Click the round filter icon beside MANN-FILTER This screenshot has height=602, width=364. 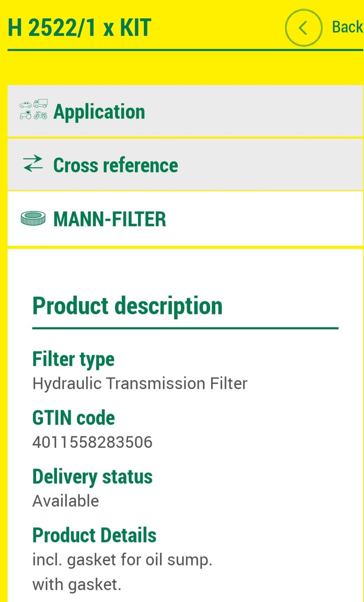33,218
